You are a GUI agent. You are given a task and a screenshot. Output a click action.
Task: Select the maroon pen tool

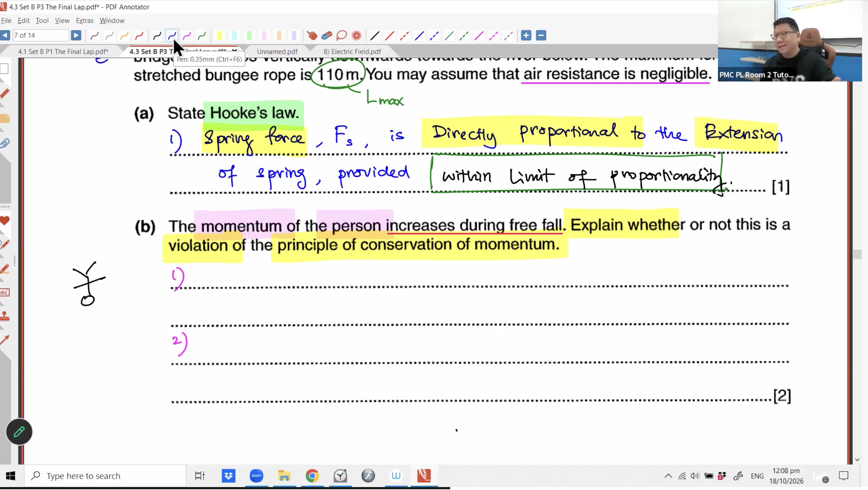click(95, 36)
